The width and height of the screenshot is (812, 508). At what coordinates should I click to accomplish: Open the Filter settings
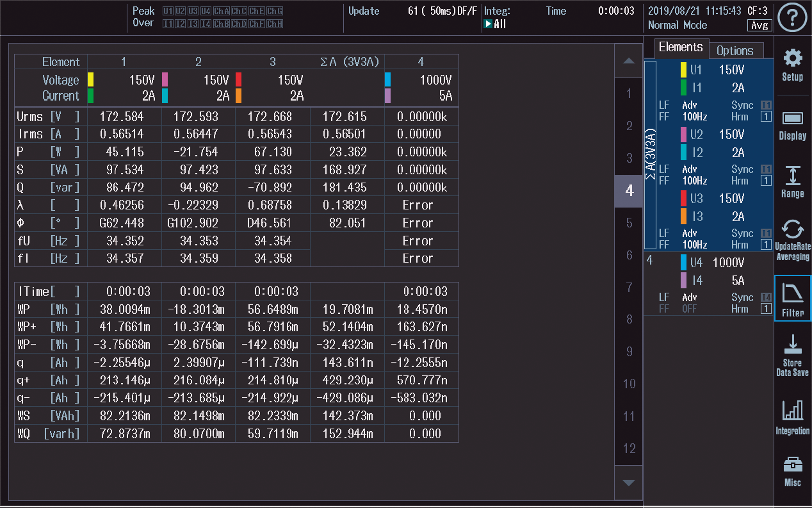[x=793, y=298]
